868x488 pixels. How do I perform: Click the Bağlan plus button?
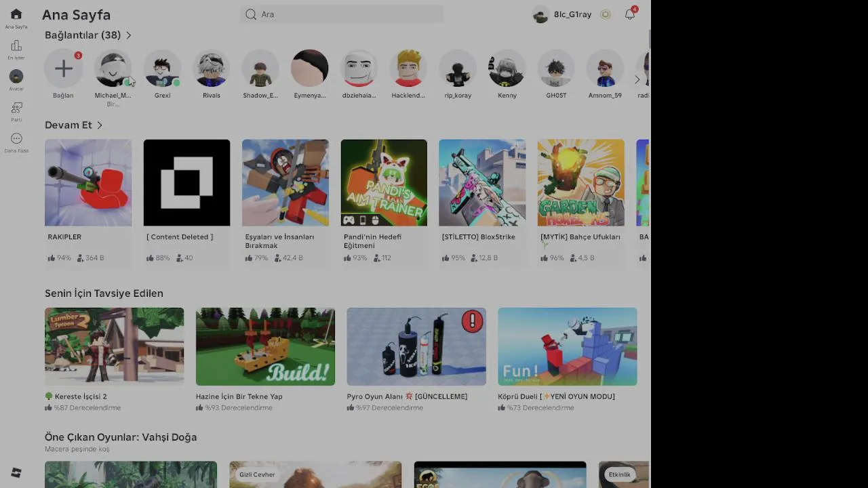(63, 68)
